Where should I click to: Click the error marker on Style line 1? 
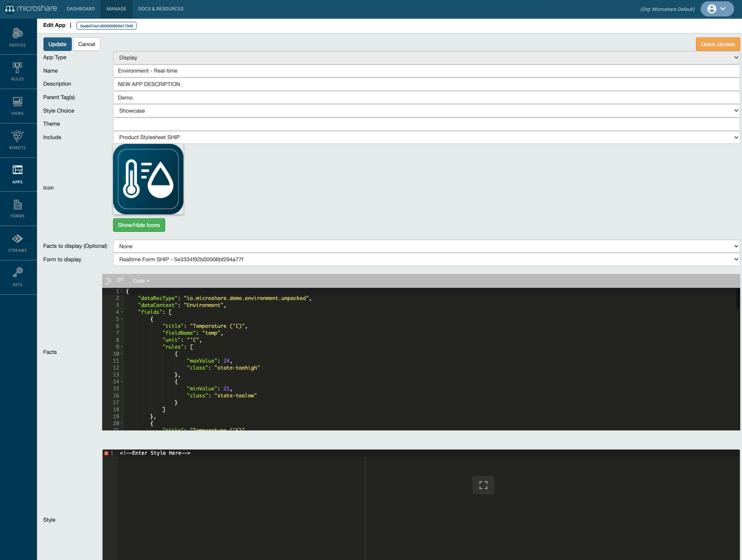tap(106, 453)
